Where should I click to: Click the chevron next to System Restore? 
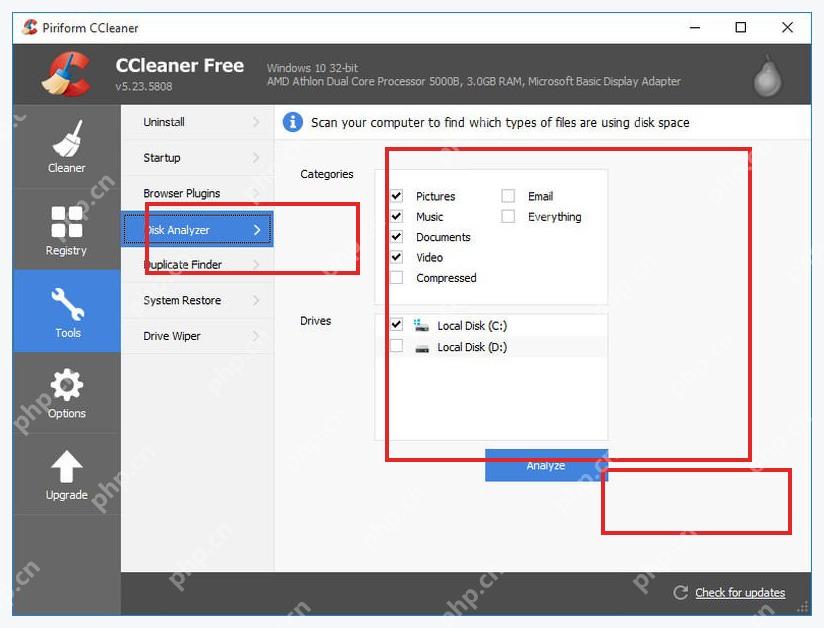click(256, 300)
